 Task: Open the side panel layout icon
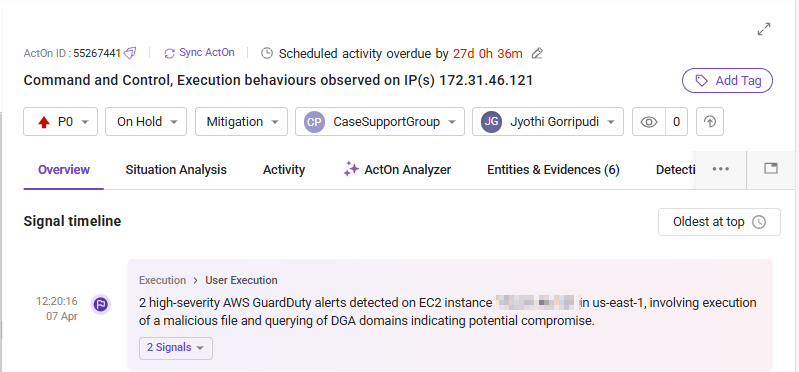tap(771, 169)
